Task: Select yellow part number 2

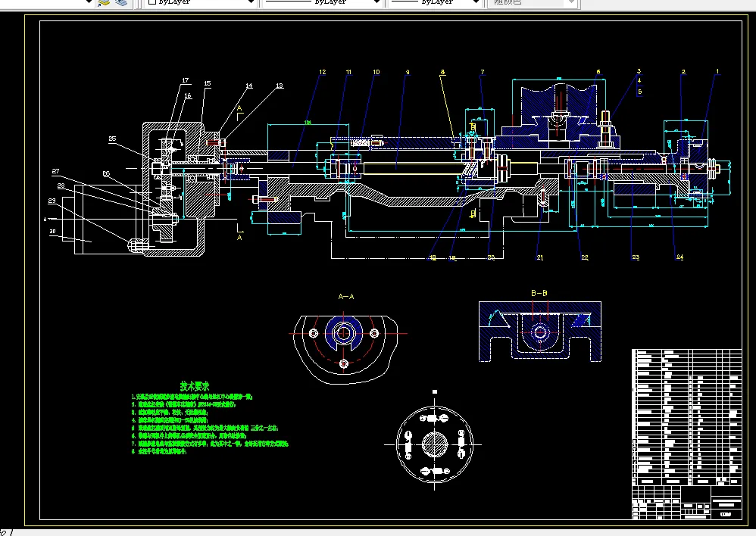Action: pyautogui.click(x=684, y=72)
